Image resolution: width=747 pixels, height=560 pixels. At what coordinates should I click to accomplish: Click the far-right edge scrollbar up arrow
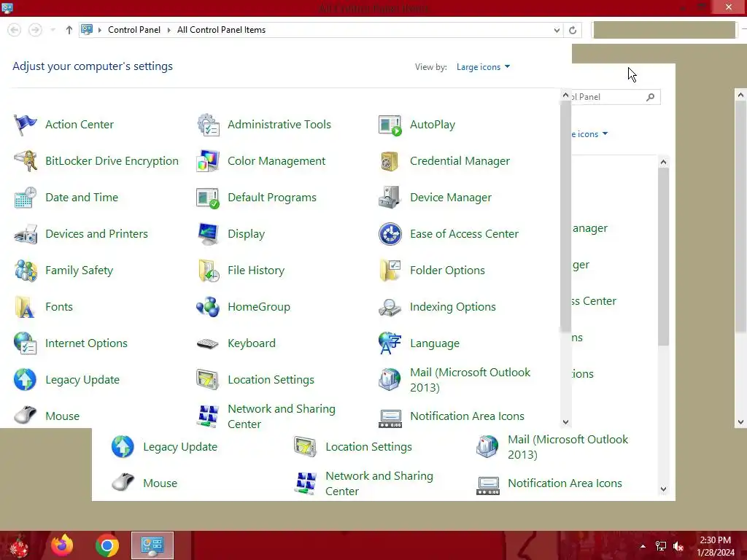coord(740,96)
